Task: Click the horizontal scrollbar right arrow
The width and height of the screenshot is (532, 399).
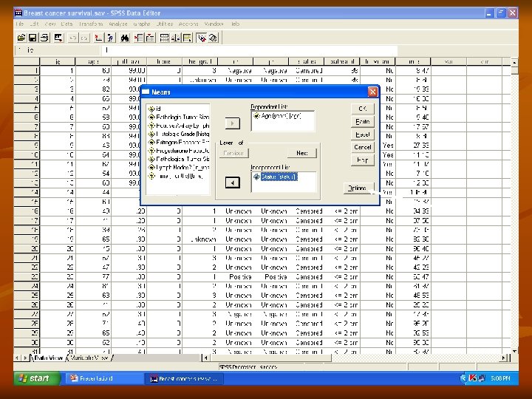Action: click(x=504, y=358)
